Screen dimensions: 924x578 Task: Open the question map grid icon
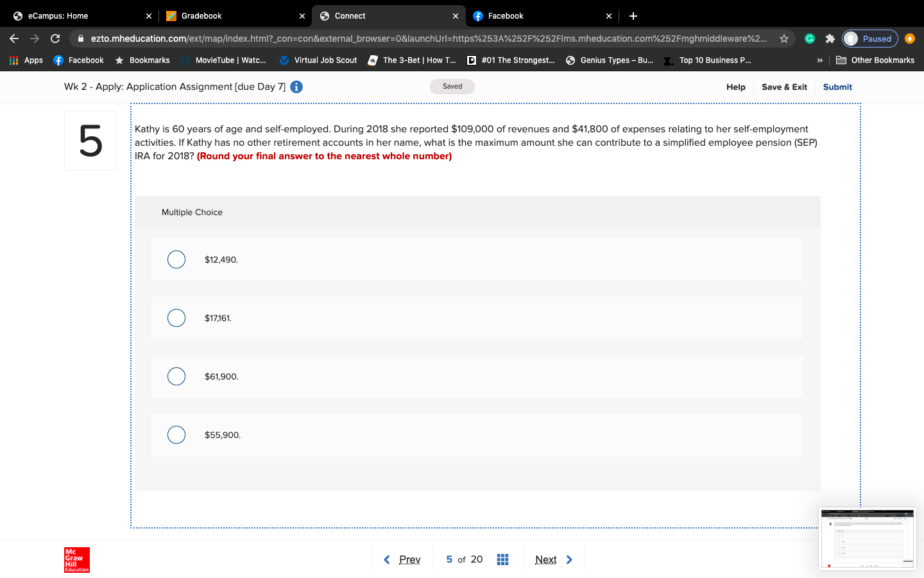point(502,559)
